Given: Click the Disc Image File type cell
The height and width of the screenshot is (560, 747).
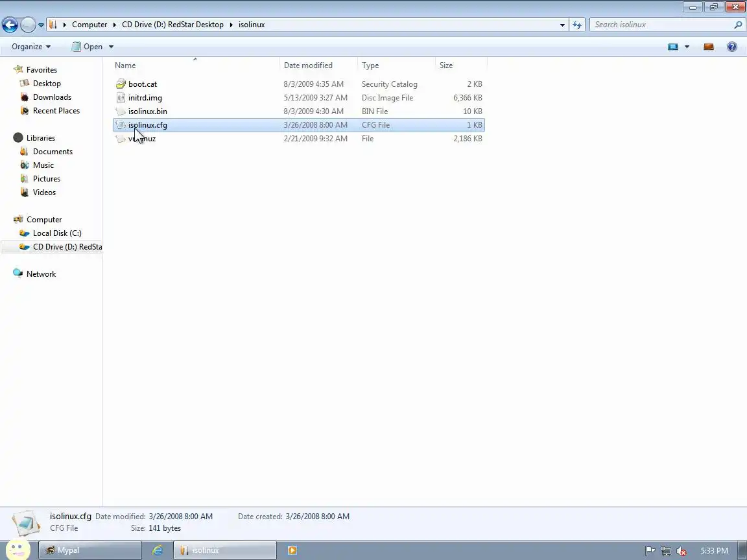Looking at the screenshot, I should (x=387, y=98).
